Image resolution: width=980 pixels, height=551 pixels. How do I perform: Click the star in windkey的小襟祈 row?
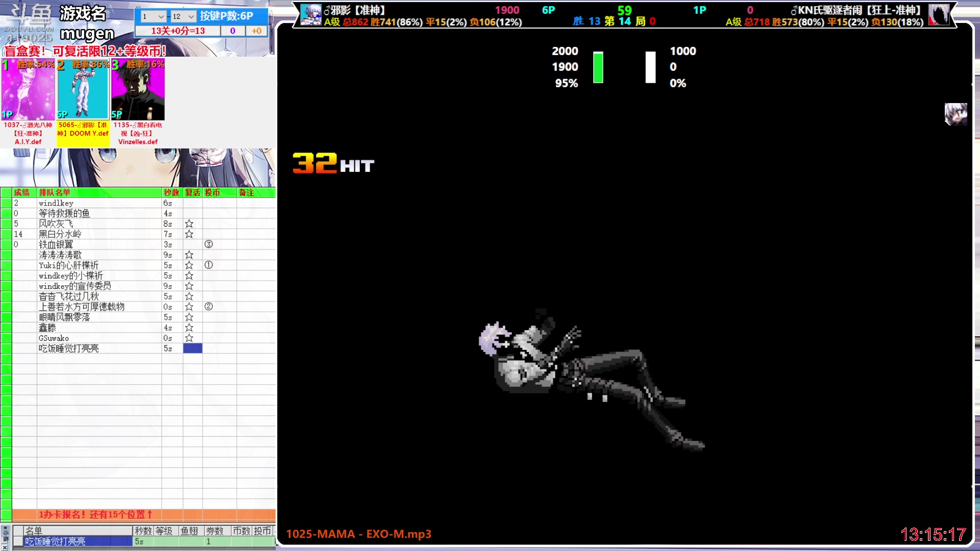[189, 275]
